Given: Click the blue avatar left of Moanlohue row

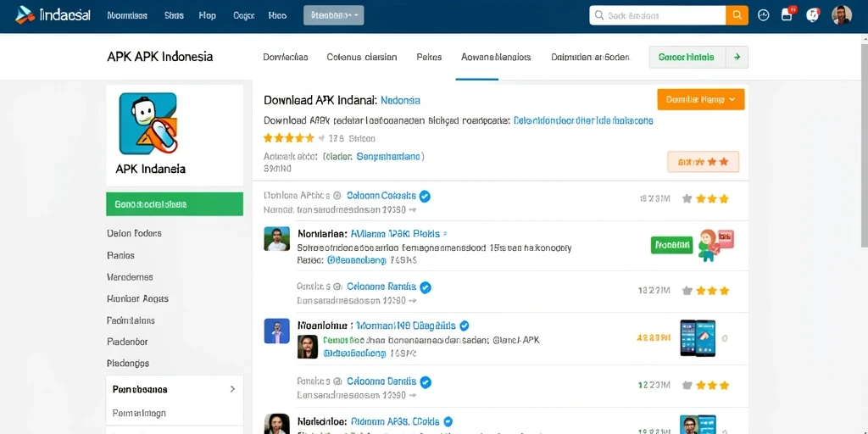Looking at the screenshot, I should (x=277, y=331).
